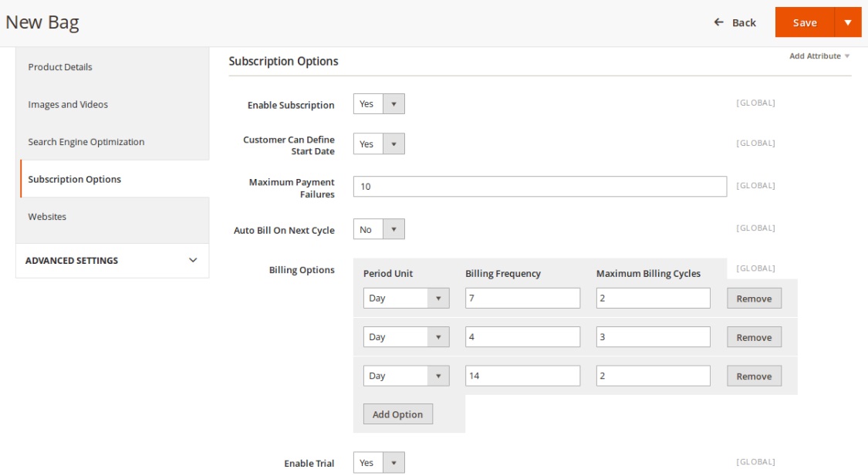Open the Save button dropdown arrow
The width and height of the screenshot is (868, 476).
click(847, 22)
